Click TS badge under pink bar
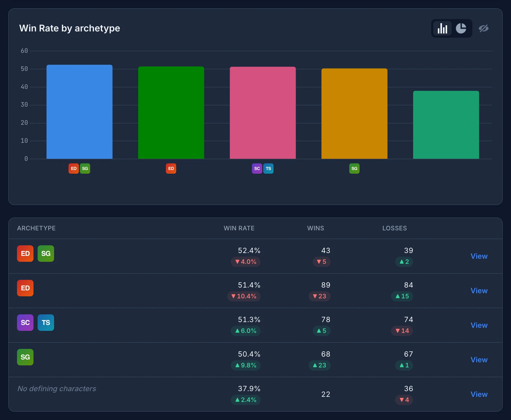 coord(268,169)
